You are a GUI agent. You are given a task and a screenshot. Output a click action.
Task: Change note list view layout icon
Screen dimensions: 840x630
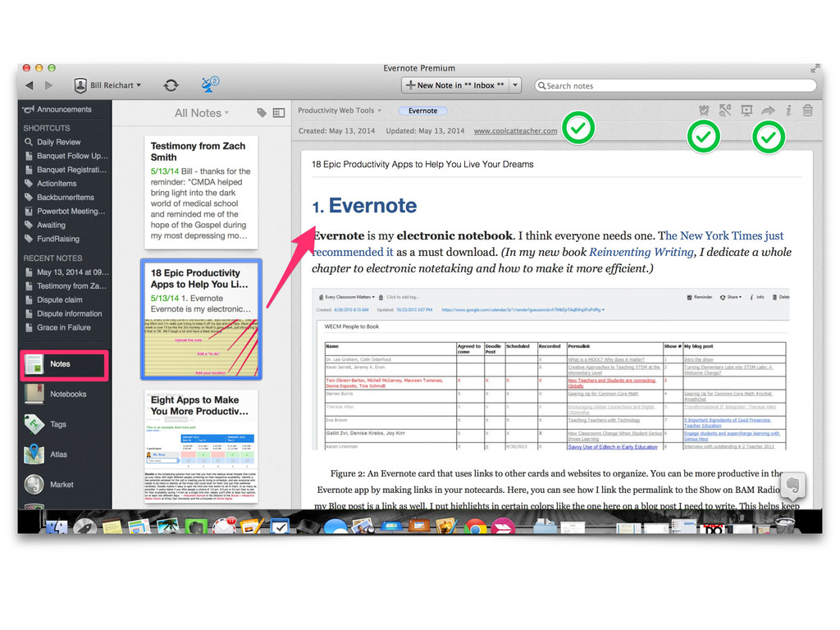(x=279, y=112)
